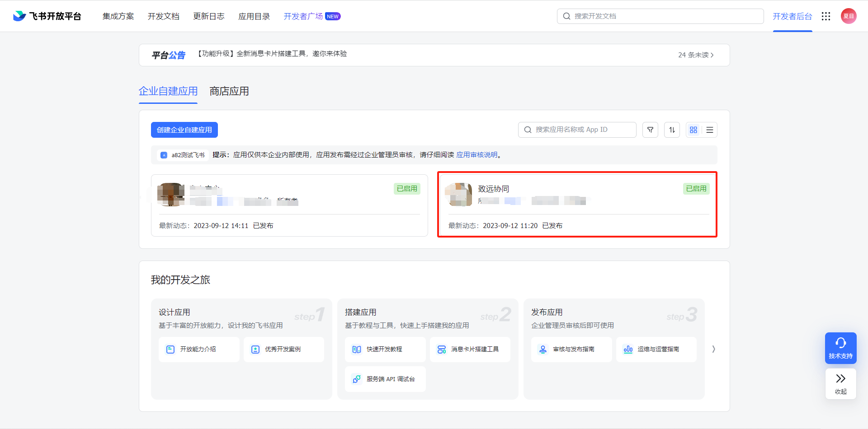The width and height of the screenshot is (868, 429).
Task: Click the a82测试飞书 tenant tag
Action: point(183,155)
